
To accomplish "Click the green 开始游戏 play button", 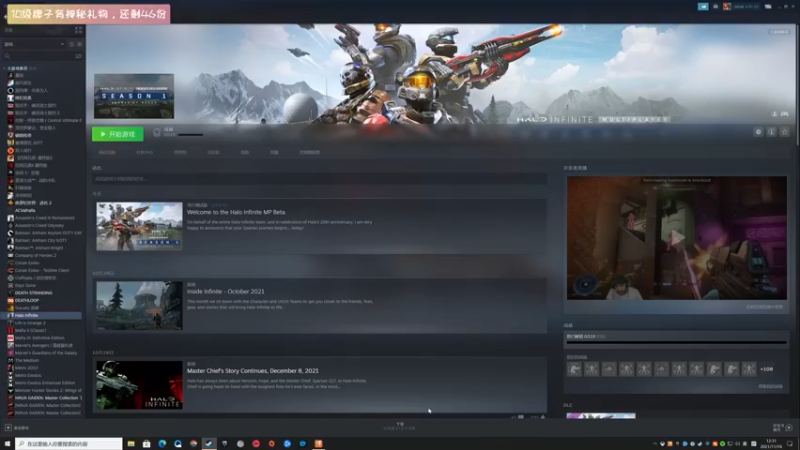I will [118, 134].
